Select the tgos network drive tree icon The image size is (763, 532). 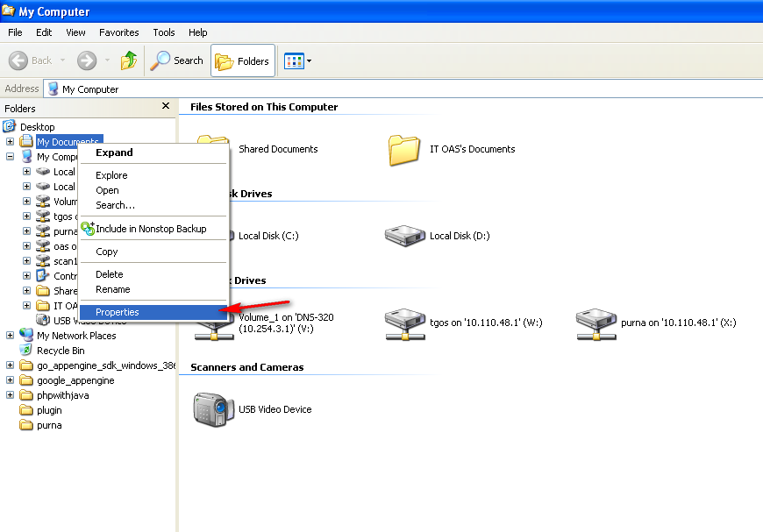pyautogui.click(x=43, y=216)
